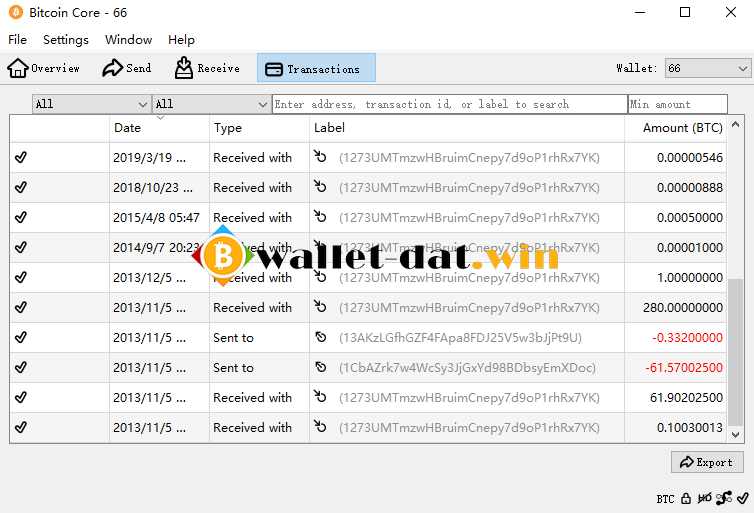
Task: Focus the Min amount field
Action: pyautogui.click(x=678, y=104)
